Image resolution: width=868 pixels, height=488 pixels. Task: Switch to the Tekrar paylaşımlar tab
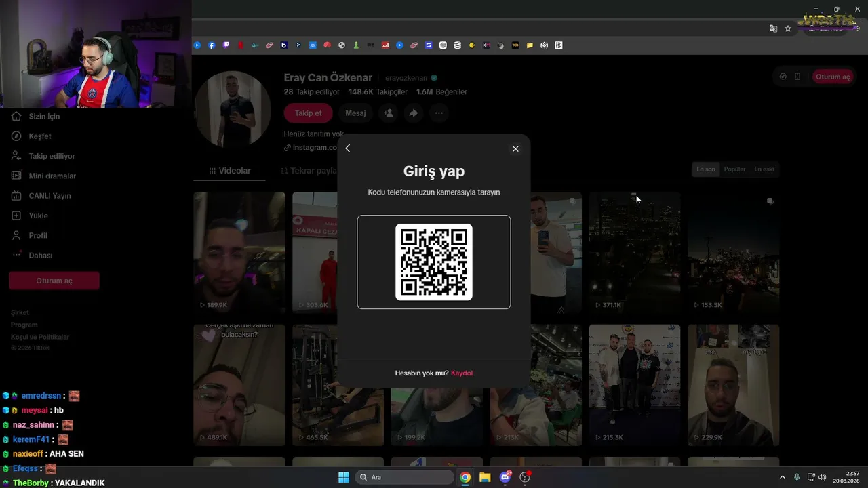[309, 171]
